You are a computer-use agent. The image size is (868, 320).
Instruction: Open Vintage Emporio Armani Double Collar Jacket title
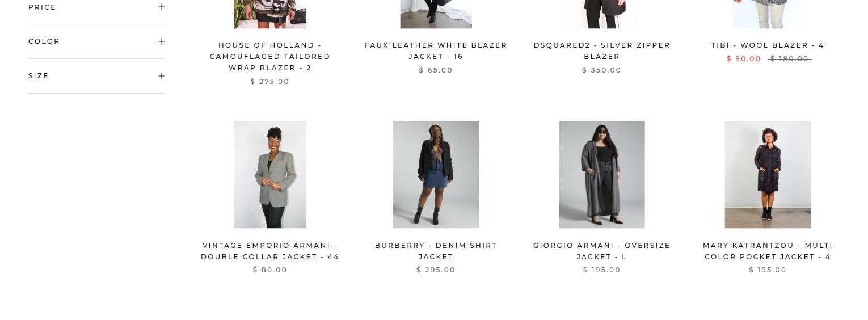(270, 251)
